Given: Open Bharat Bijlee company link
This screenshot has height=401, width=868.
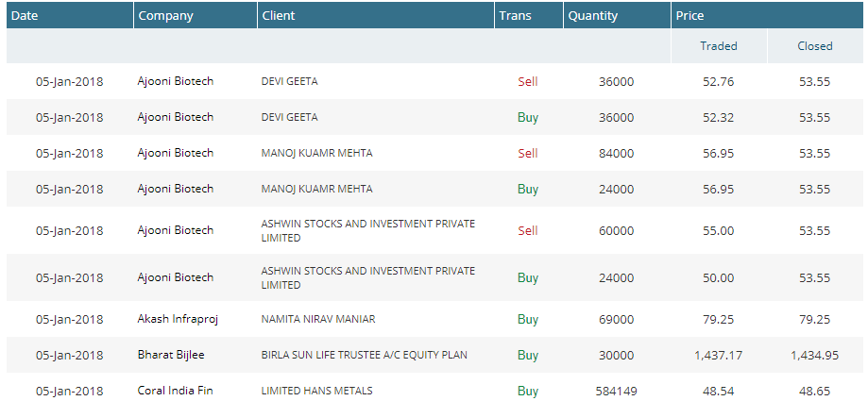Looking at the screenshot, I should 172,355.
